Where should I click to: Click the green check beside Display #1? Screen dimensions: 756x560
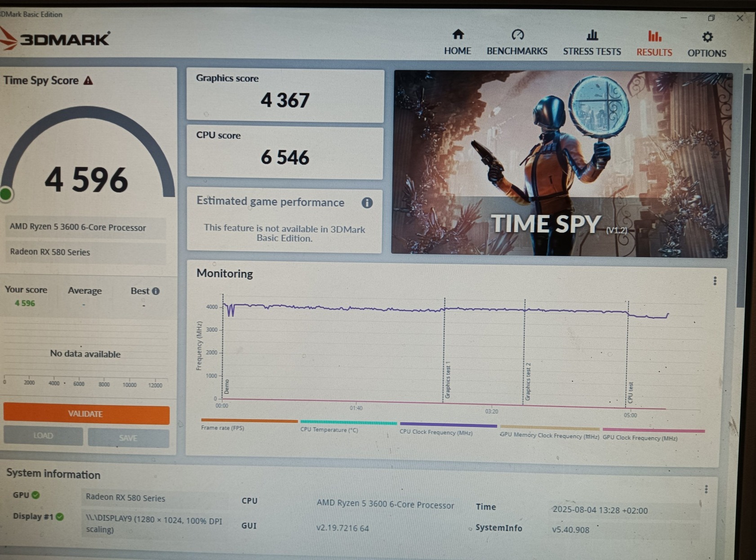pos(59,516)
